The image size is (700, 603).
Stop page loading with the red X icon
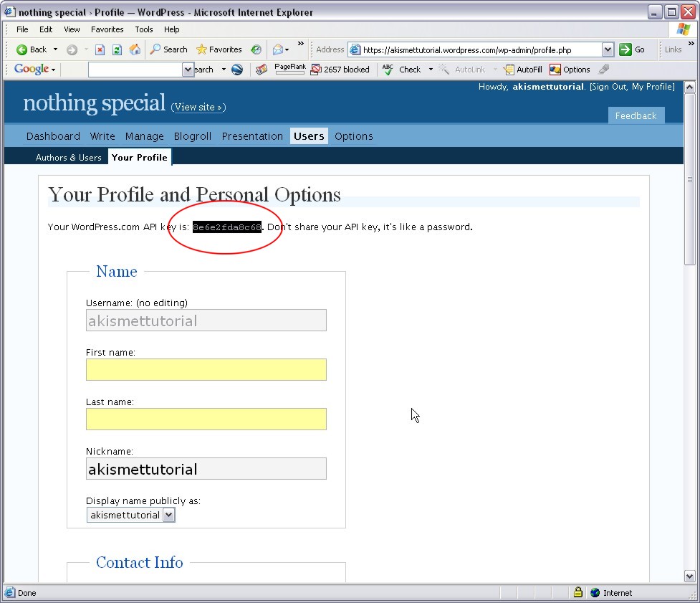(x=100, y=49)
